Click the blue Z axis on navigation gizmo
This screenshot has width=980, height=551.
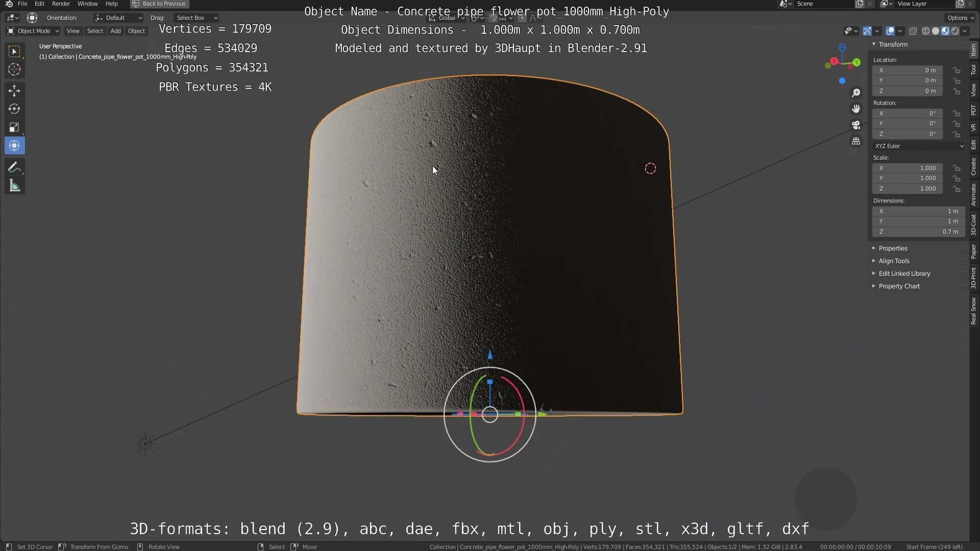pyautogui.click(x=842, y=47)
